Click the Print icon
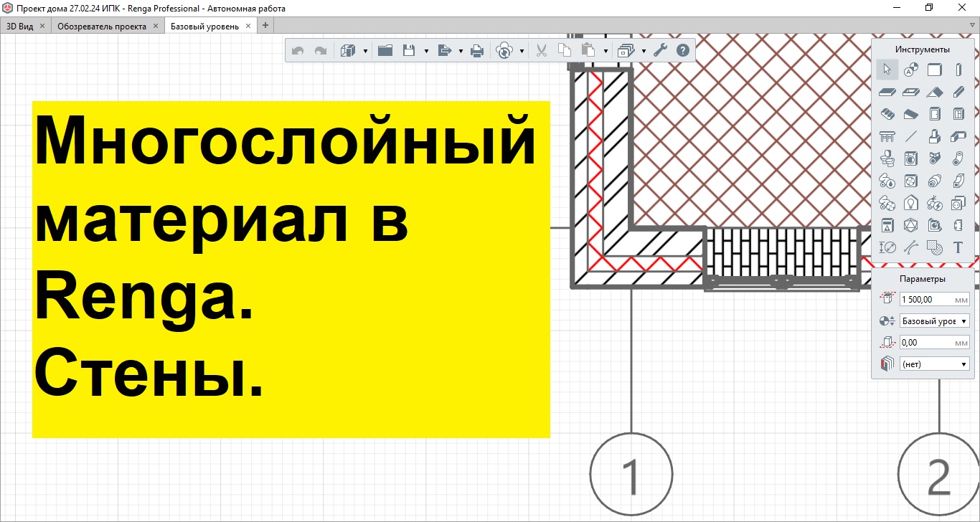Image resolution: width=980 pixels, height=522 pixels. point(477,51)
